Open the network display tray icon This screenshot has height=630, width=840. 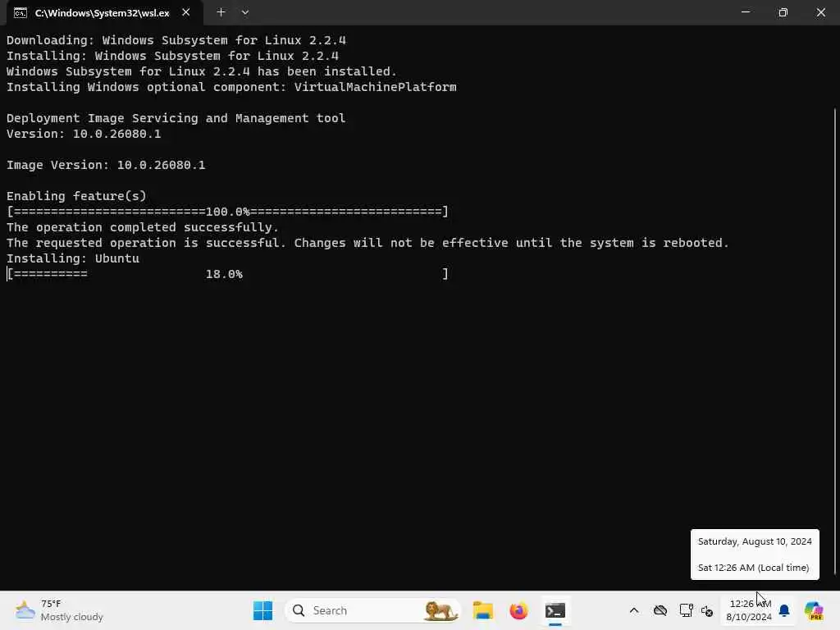(686, 610)
